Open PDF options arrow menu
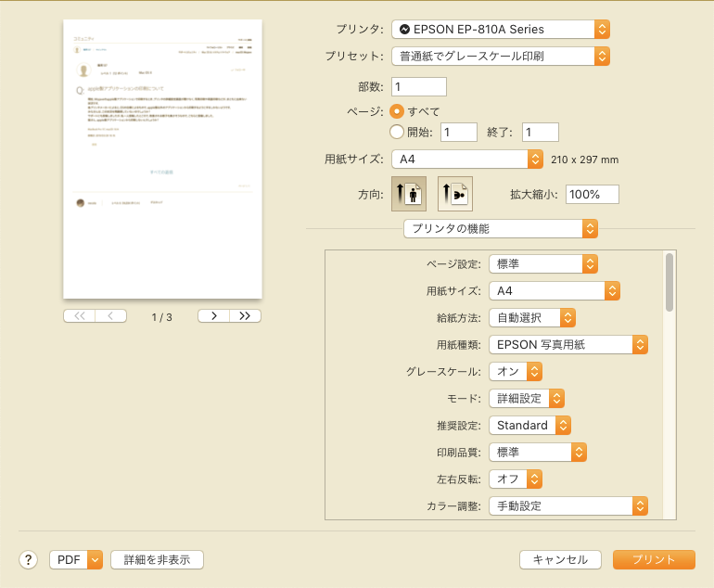 pyautogui.click(x=95, y=559)
